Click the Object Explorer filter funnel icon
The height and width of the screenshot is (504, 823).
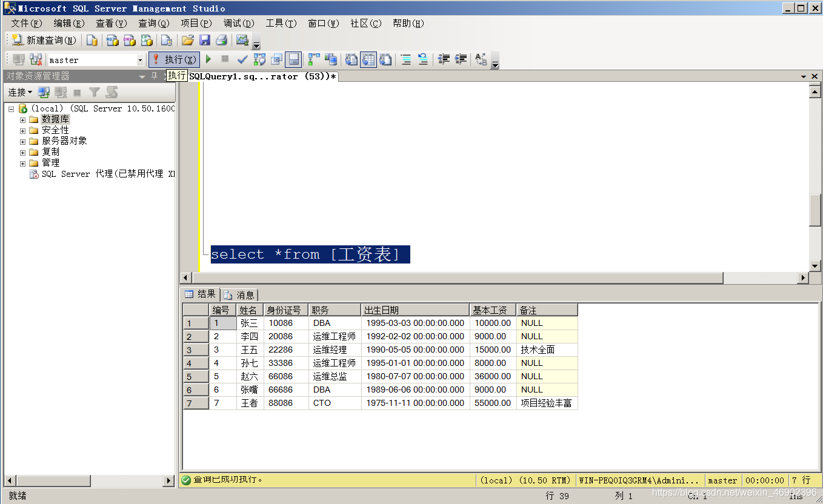click(x=95, y=92)
